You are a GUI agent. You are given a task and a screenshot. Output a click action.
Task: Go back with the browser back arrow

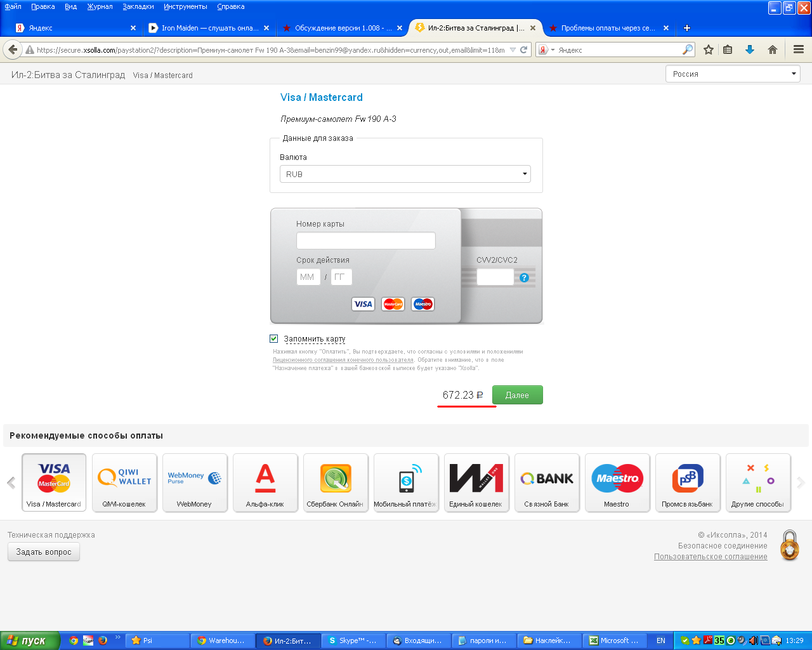(13, 50)
